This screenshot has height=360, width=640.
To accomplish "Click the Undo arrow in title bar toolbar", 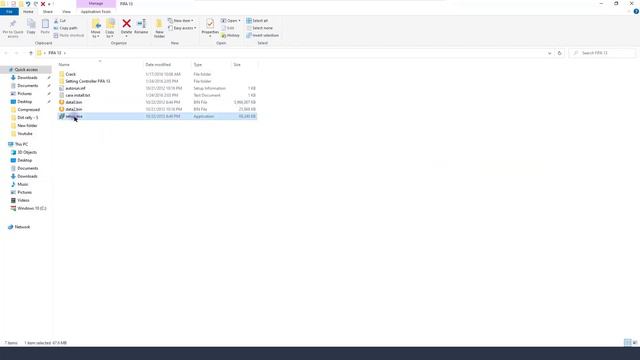I will [28, 4].
